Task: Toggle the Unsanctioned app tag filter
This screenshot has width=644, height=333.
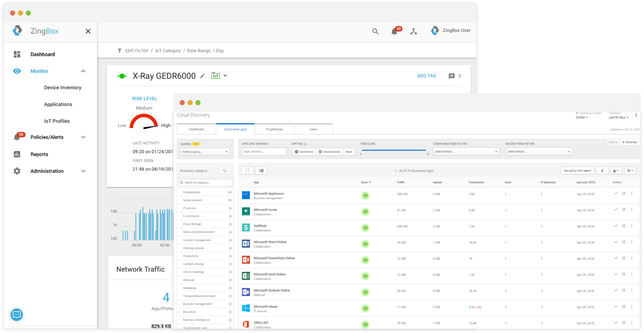Action: [329, 152]
